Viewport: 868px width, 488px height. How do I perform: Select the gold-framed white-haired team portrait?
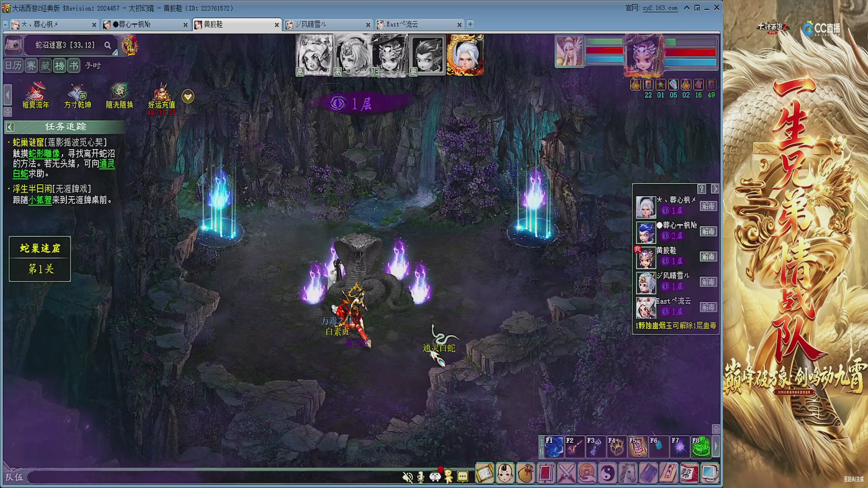pyautogui.click(x=465, y=56)
